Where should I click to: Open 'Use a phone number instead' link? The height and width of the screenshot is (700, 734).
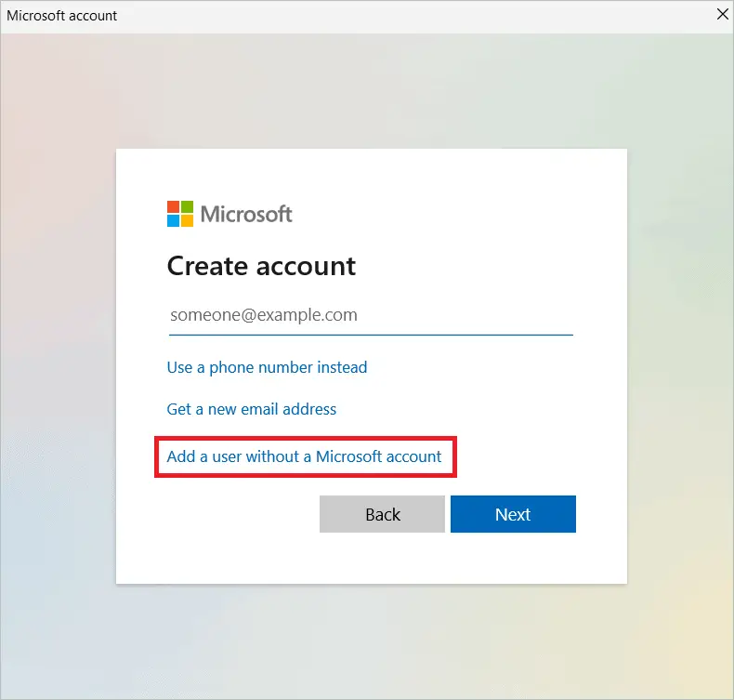pos(267,367)
